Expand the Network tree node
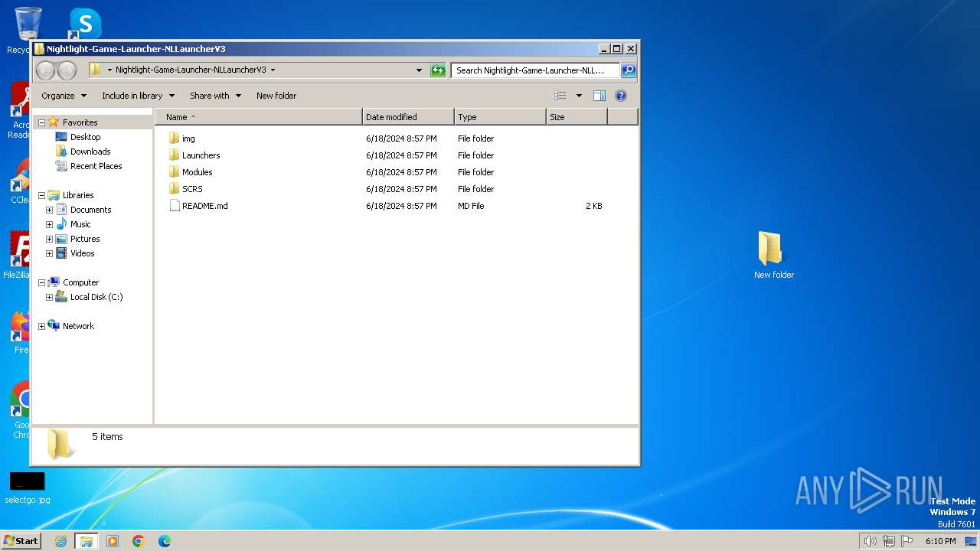 41,326
